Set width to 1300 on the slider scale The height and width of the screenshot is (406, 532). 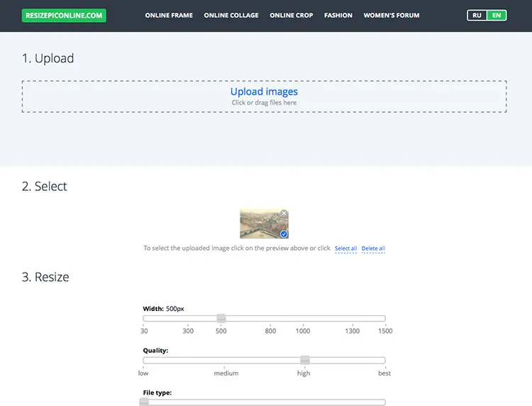[x=352, y=331]
